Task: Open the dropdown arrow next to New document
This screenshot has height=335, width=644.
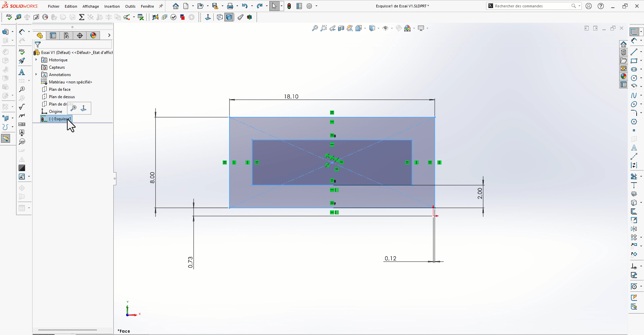Action: [193, 6]
